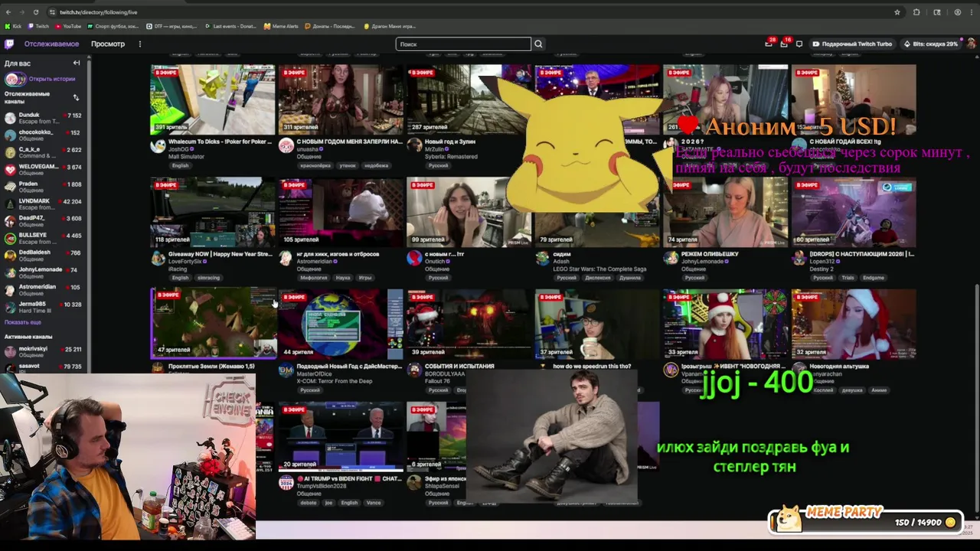
Task: Open LVNDMARK channel in the sidebar
Action: click(x=43, y=204)
